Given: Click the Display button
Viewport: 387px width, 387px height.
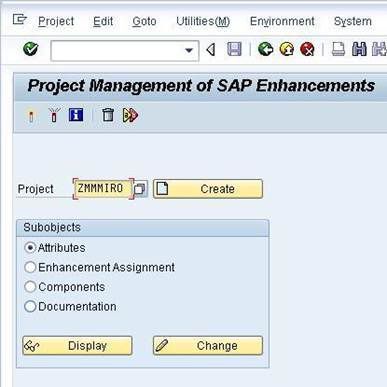Looking at the screenshot, I should coord(77,346).
